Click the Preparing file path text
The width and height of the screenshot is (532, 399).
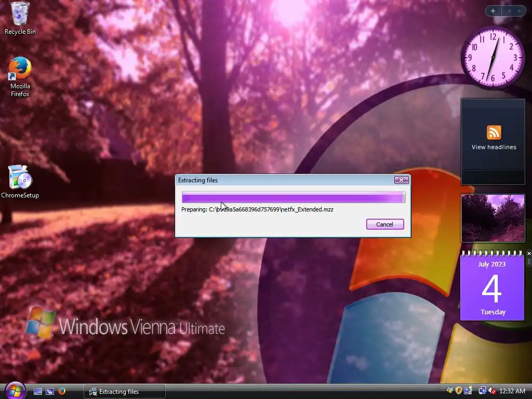257,209
